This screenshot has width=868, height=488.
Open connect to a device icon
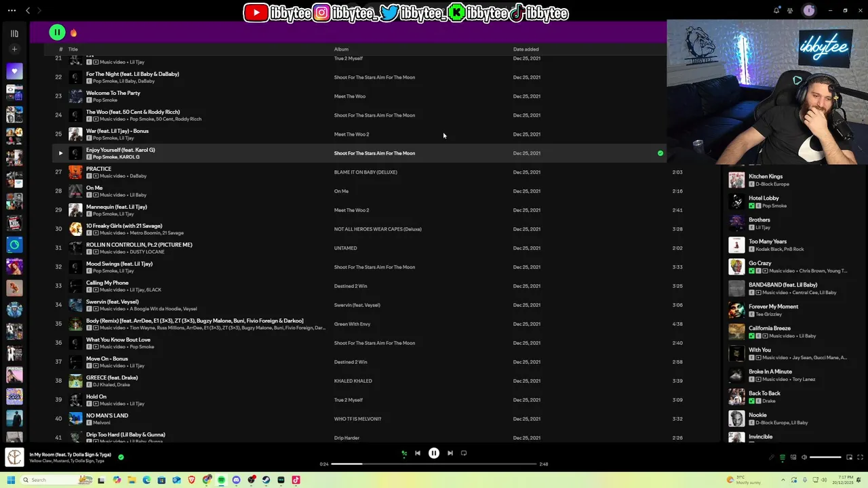[x=793, y=457]
